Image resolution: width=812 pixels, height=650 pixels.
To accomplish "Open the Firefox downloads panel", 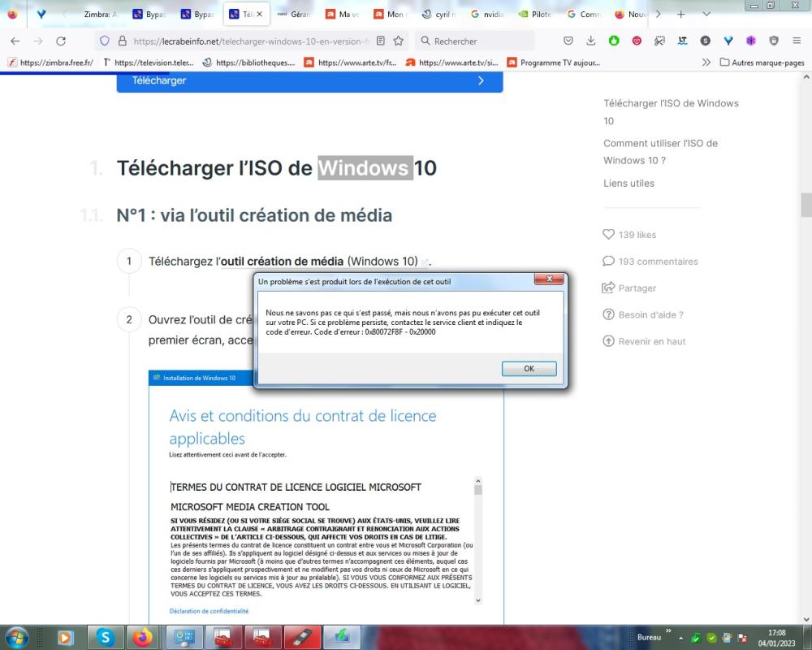I will [591, 41].
